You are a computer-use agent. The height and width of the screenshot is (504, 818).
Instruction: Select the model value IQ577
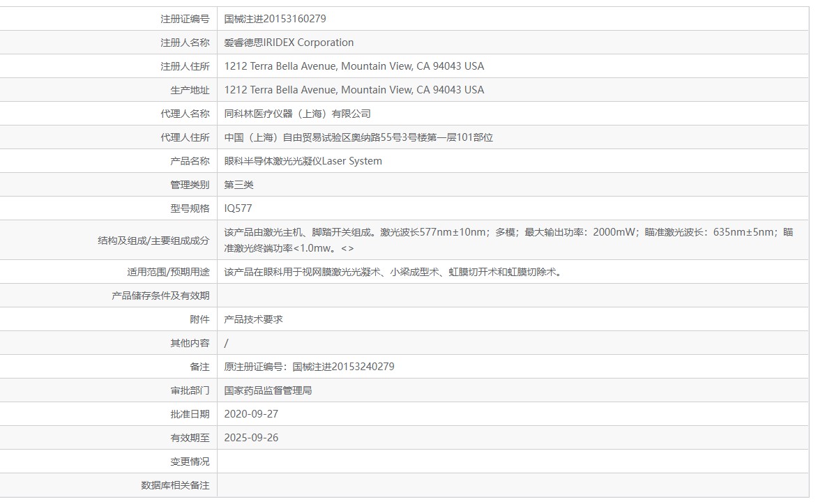[x=238, y=208]
